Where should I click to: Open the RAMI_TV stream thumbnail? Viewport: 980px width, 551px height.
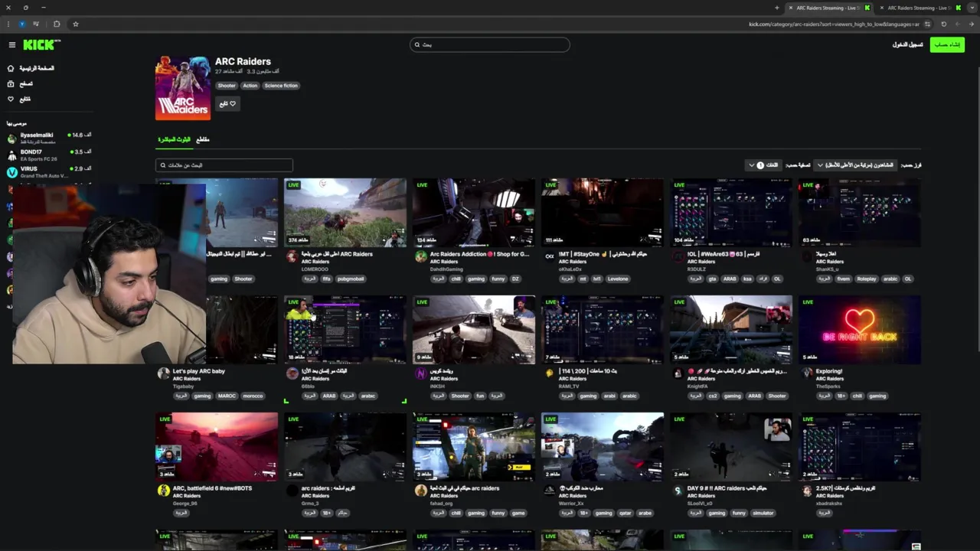(603, 330)
